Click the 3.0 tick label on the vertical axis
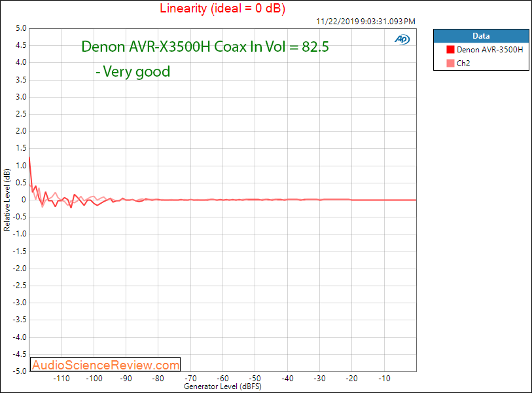Viewport: 532px width, 393px height. tap(21, 97)
